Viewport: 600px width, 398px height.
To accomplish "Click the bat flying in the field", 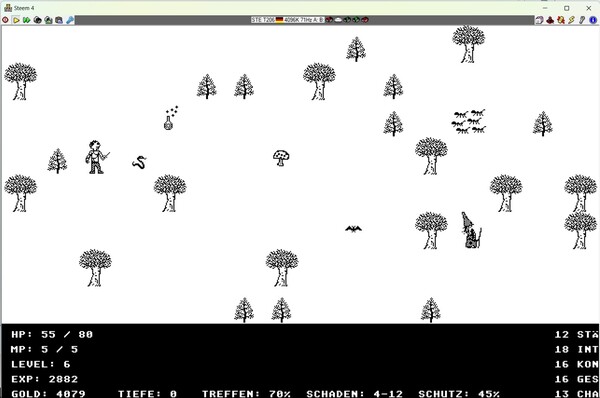I will [x=354, y=229].
